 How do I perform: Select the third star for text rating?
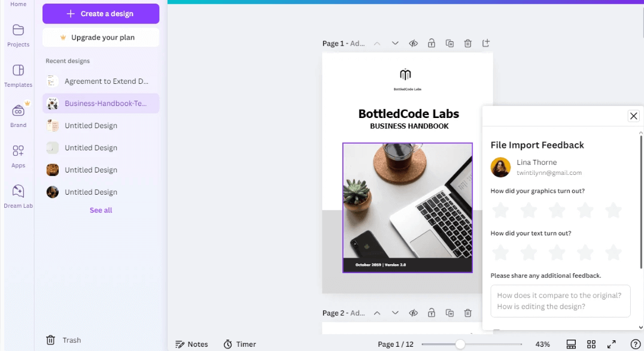557,252
